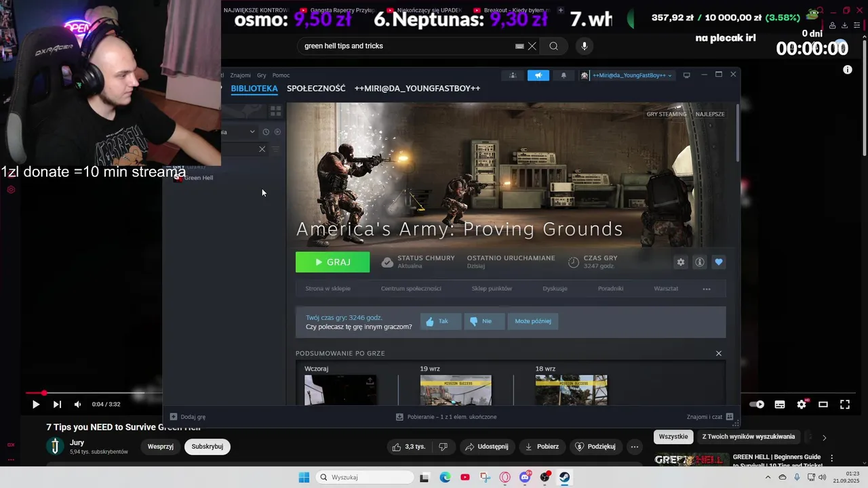Click the Nie thumbs-down button
This screenshot has width=868, height=488.
click(x=484, y=321)
